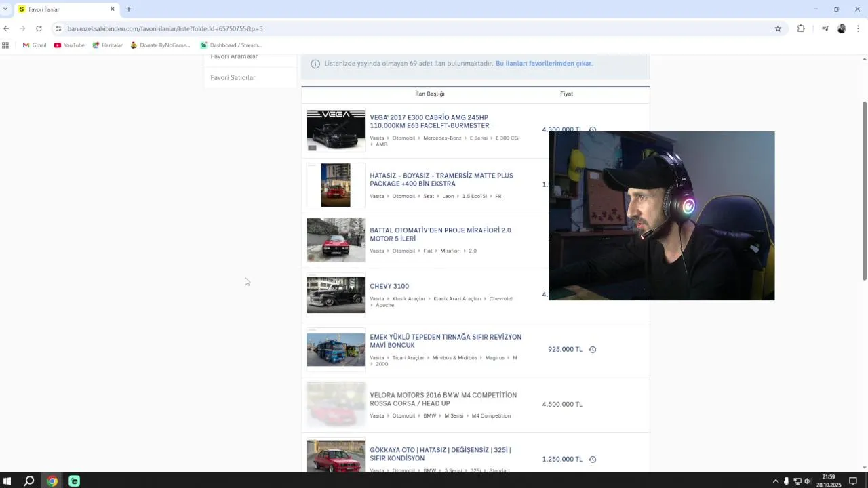Viewport: 868px width, 488px height.
Task: Close the Favori İlanlar tab
Action: coord(113,9)
